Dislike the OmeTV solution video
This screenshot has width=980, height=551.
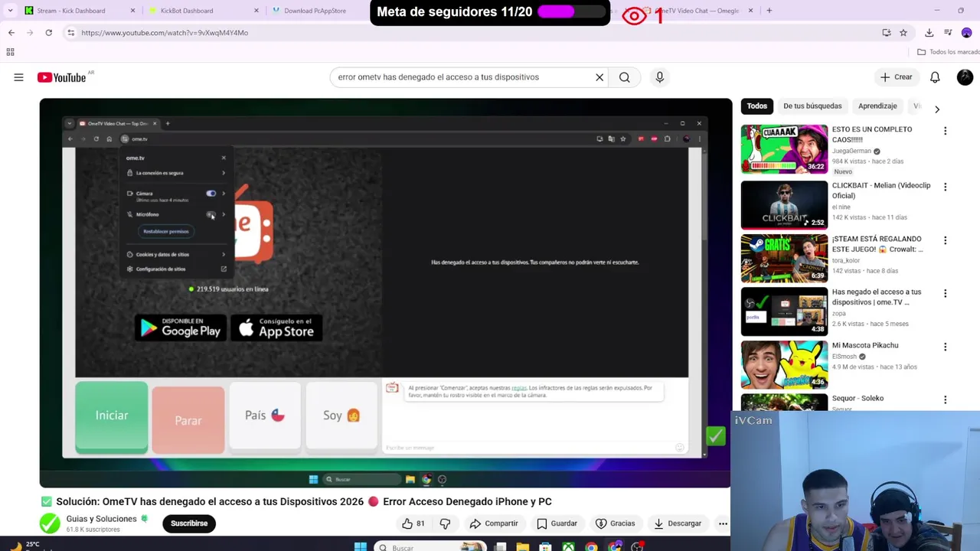[x=445, y=523]
